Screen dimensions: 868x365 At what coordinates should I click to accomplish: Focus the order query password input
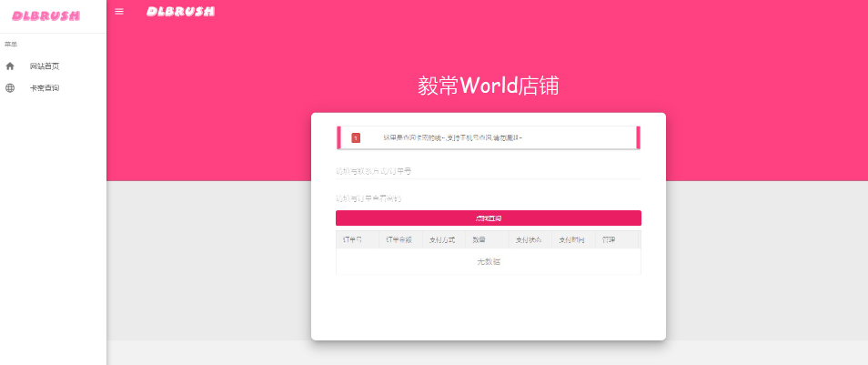[488, 198]
